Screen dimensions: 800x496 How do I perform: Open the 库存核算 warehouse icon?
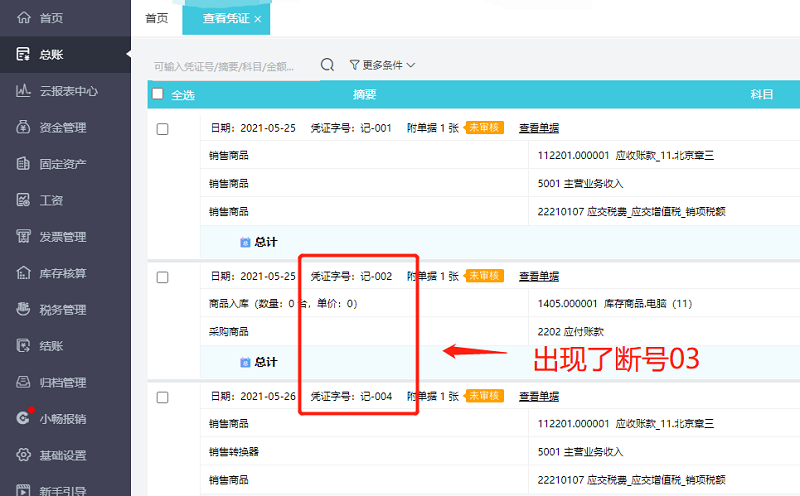tap(23, 273)
